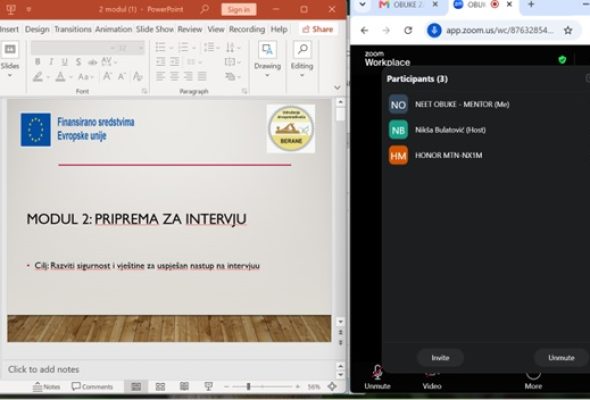The width and height of the screenshot is (590, 400).
Task: Toggle Bold formatting in PowerPoint ribbon
Action: click(x=38, y=62)
